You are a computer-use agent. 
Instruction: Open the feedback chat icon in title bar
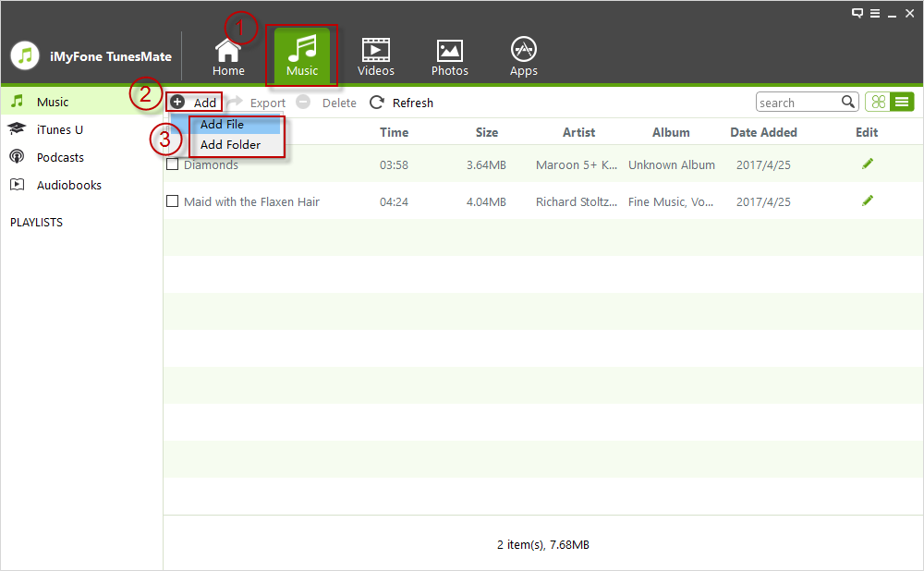pyautogui.click(x=857, y=13)
